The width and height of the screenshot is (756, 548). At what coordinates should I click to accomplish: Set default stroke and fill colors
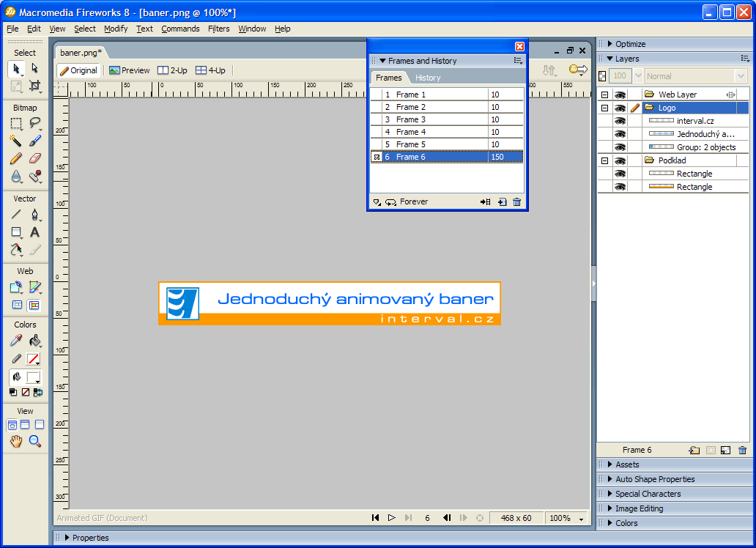(13, 392)
